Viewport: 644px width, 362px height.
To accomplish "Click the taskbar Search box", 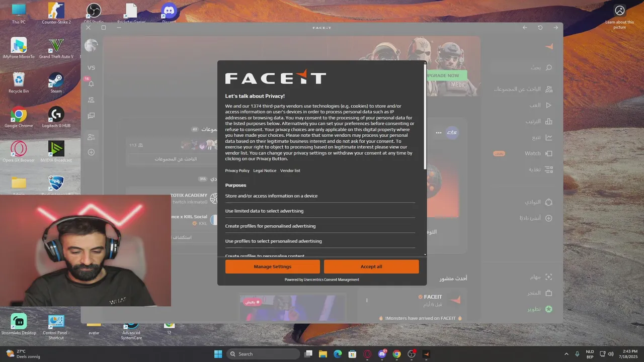I will tap(263, 354).
